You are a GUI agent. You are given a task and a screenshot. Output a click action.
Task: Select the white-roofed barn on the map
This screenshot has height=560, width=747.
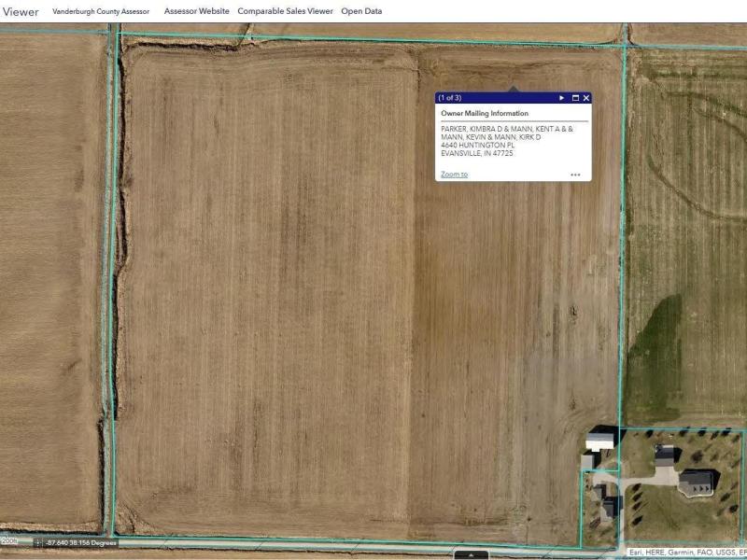[x=600, y=440]
